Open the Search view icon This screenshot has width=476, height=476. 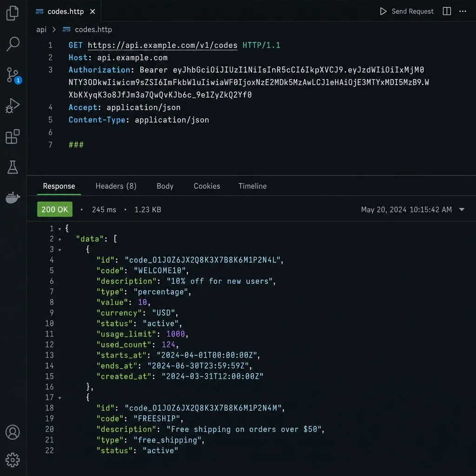click(13, 44)
